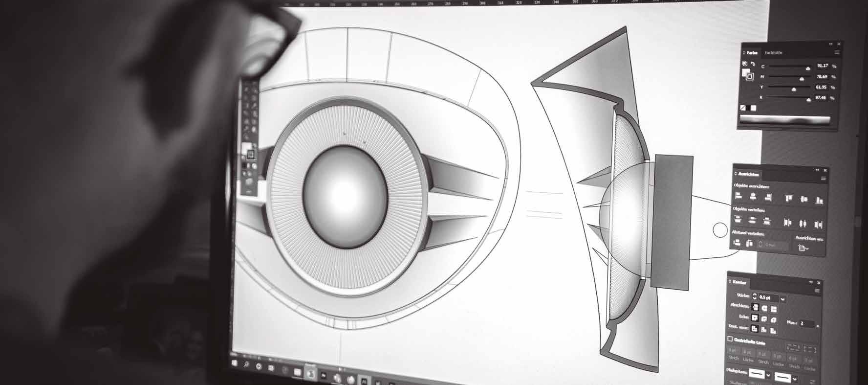The image size is (868, 385).
Task: Select the Kontur panel tab
Action: (x=739, y=282)
